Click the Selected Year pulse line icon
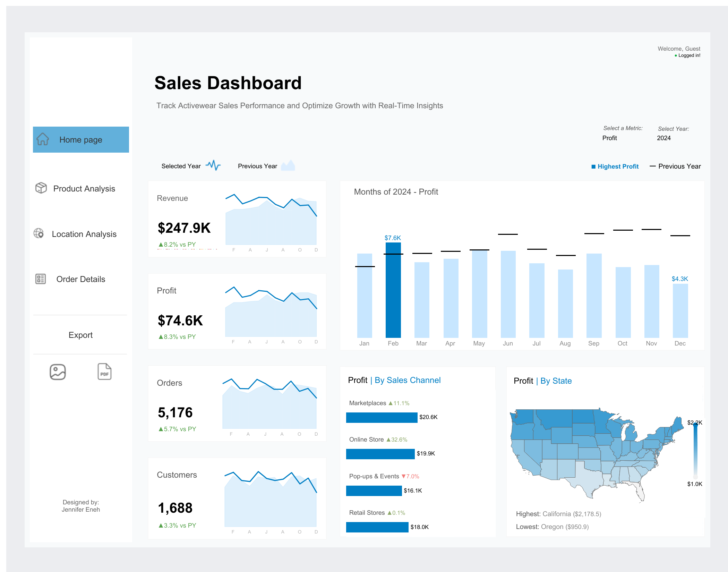The width and height of the screenshot is (728, 572). click(x=213, y=165)
